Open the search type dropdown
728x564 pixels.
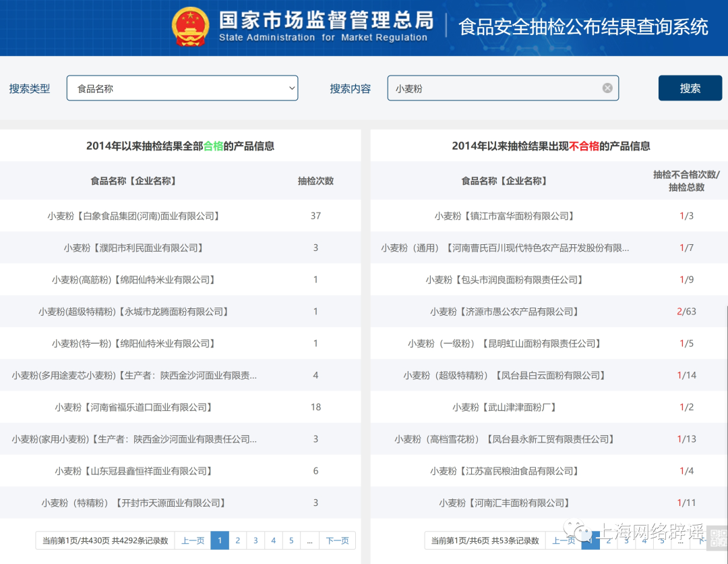[x=182, y=88]
